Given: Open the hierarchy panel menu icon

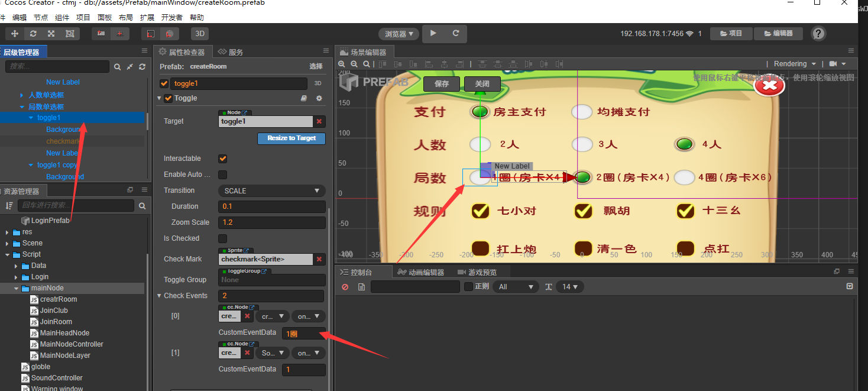Looking at the screenshot, I should (x=144, y=51).
